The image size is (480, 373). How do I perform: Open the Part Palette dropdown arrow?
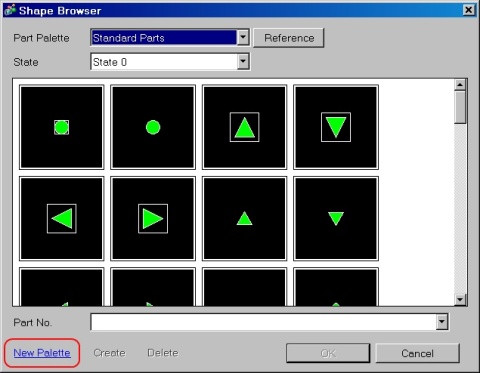pyautogui.click(x=243, y=37)
